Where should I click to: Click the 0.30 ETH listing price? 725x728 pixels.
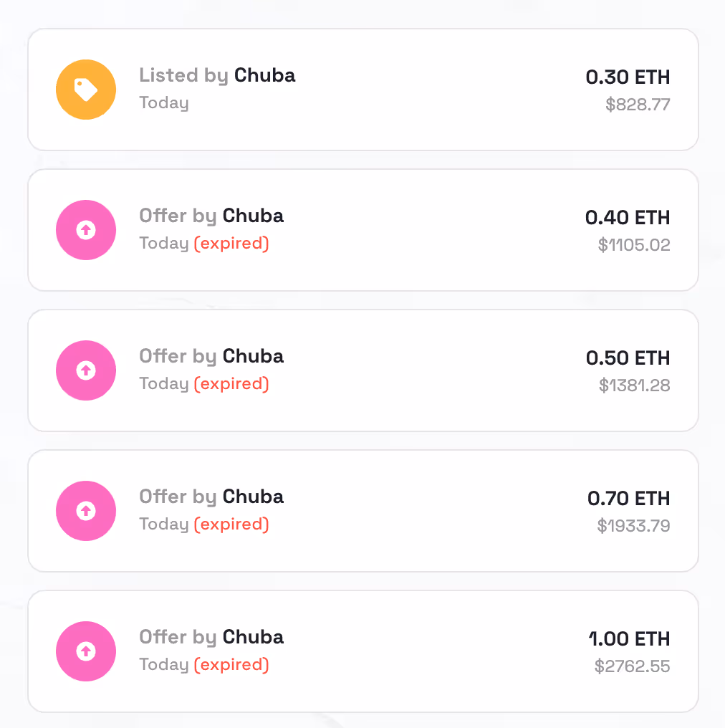(628, 77)
